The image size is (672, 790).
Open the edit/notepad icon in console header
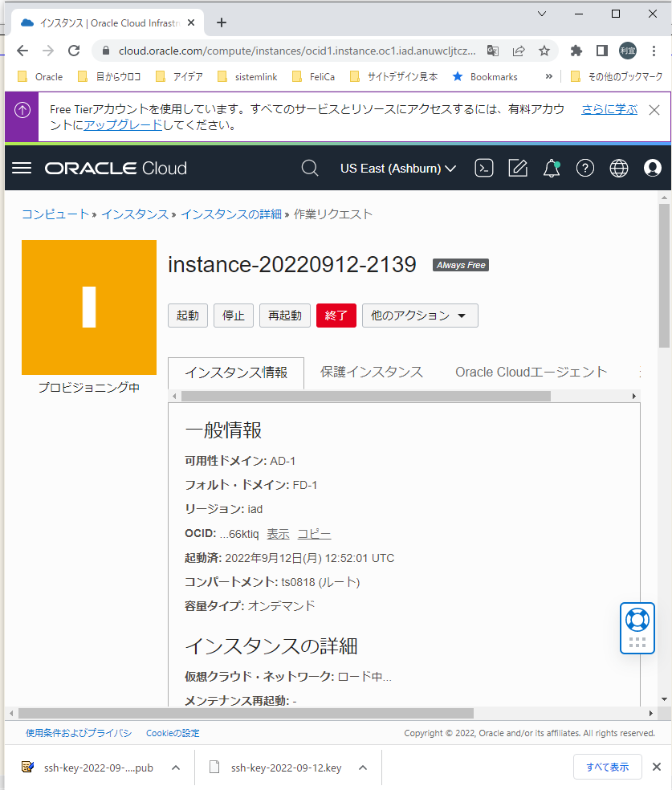pos(518,169)
